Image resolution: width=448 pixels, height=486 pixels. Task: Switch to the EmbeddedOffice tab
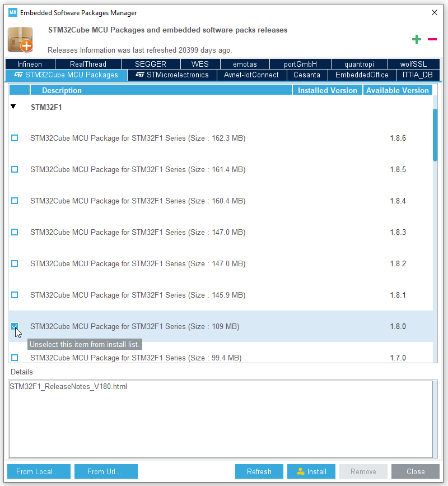pyautogui.click(x=362, y=75)
